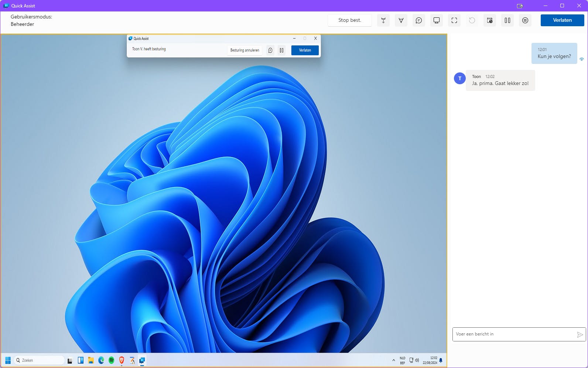Click the blue Verlaten button in main toolbar

pos(562,20)
